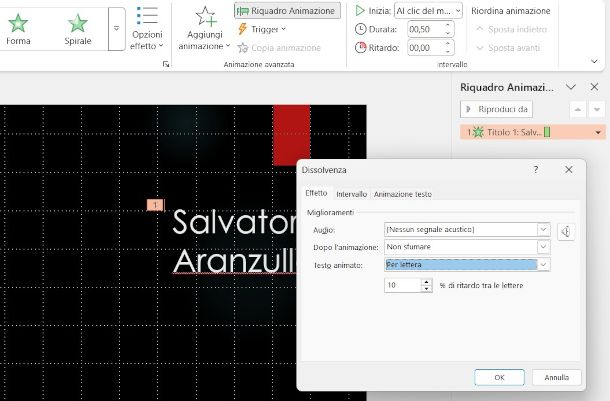
Task: Click the letter delay percentage field
Action: 403,285
